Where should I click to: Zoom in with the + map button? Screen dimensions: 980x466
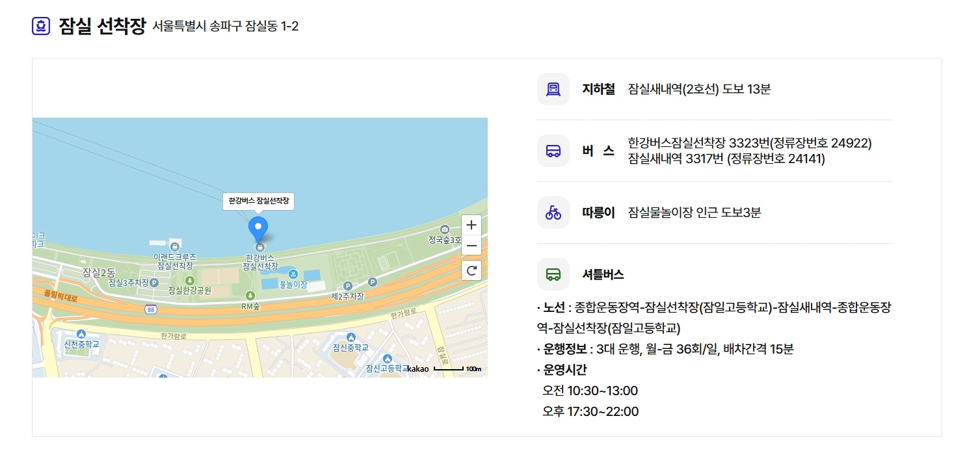click(471, 225)
